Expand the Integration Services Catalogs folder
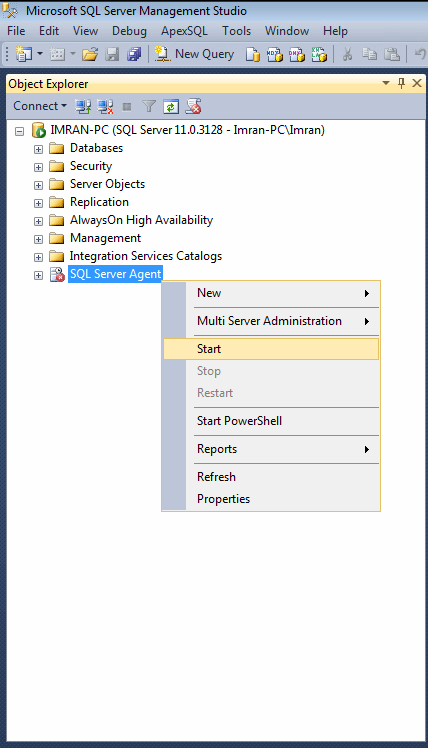The width and height of the screenshot is (428, 748). click(38, 257)
